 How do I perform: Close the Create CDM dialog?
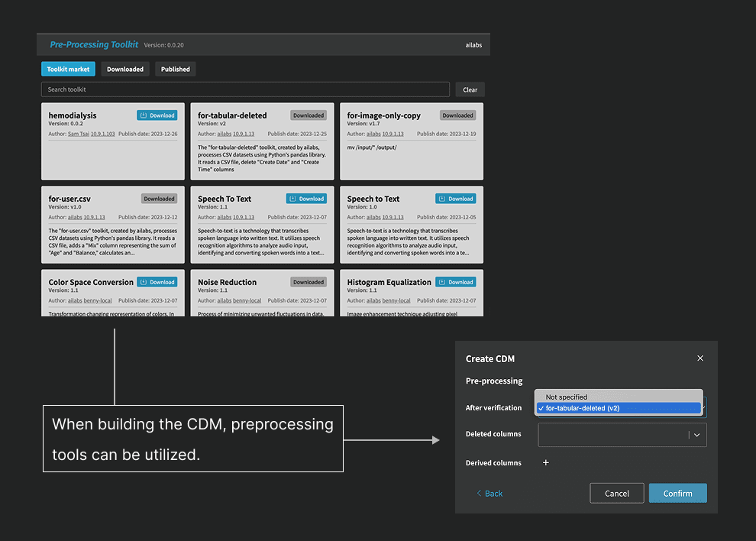pyautogui.click(x=700, y=358)
